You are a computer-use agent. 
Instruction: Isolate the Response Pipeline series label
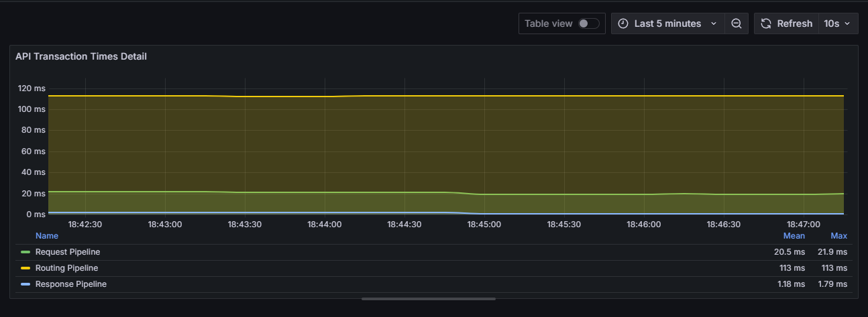(70, 284)
